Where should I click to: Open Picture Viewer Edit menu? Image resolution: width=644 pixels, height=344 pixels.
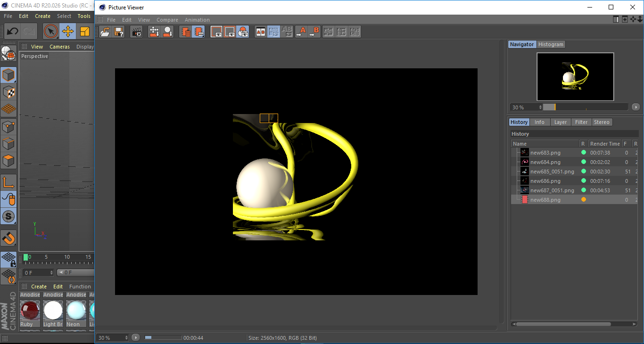coord(127,20)
